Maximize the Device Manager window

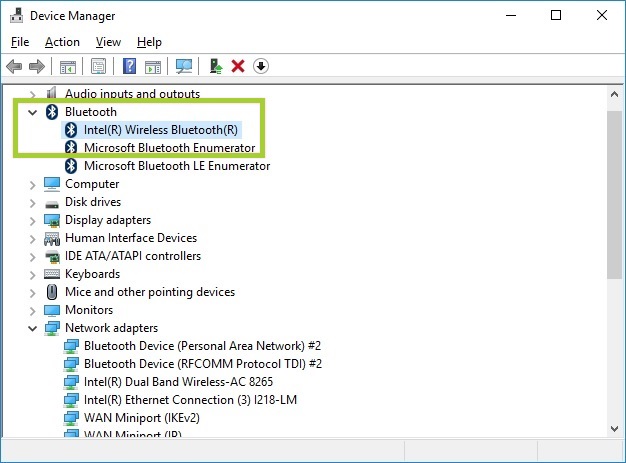[x=556, y=15]
